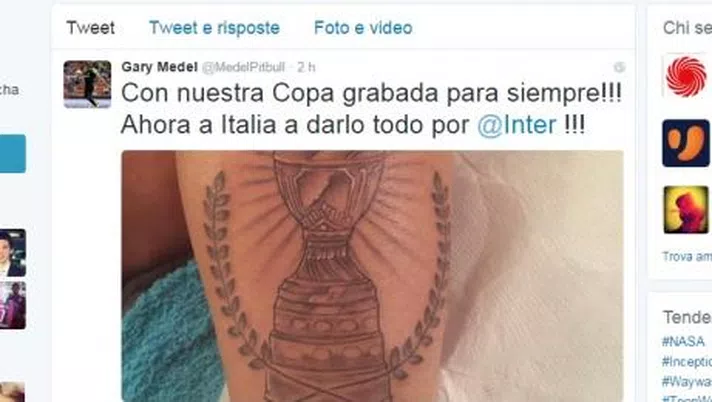Open the Foto e video tab
Screen dimensions: 712x402
pos(363,28)
